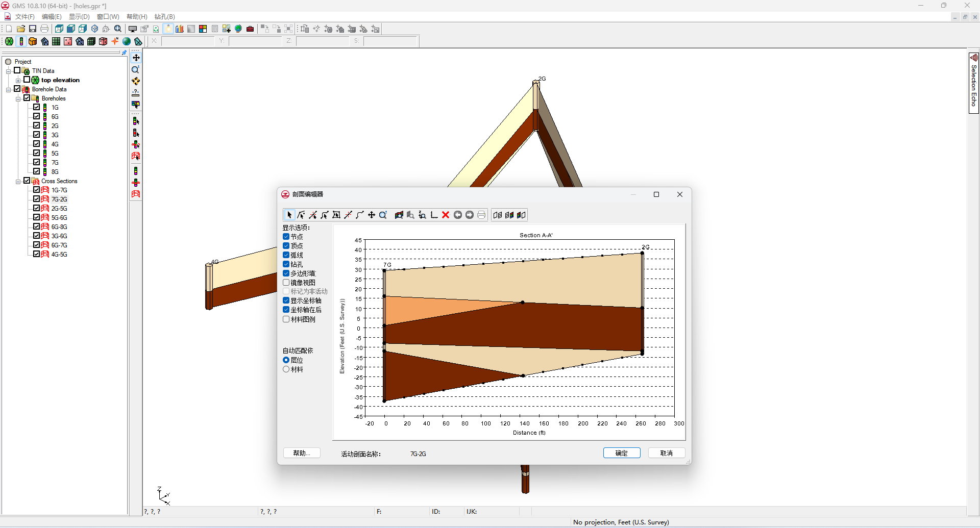Select the TIN module icon
This screenshot has width=980, height=528.
(x=9, y=41)
